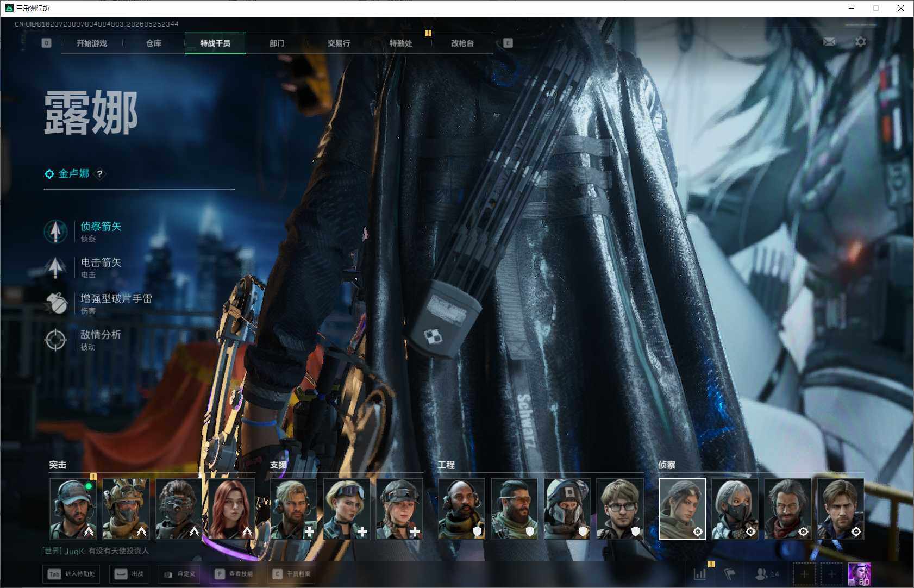Select the 突击 operator wearing a baseball cap
This screenshot has height=588, width=914.
coord(73,509)
